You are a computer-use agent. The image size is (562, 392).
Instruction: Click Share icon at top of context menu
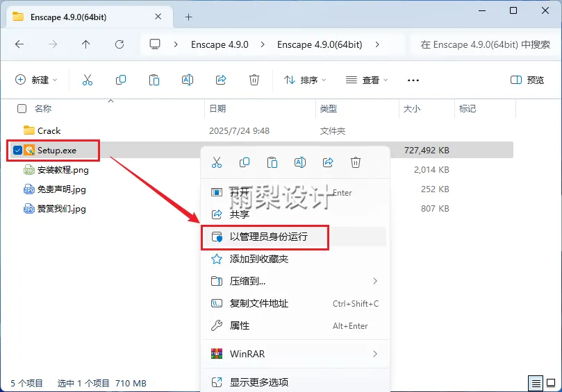click(x=328, y=162)
